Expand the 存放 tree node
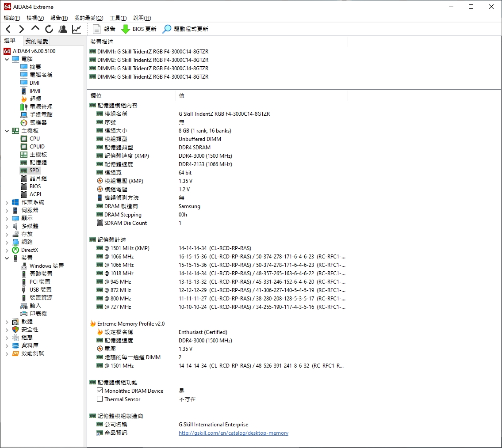 tap(7, 234)
